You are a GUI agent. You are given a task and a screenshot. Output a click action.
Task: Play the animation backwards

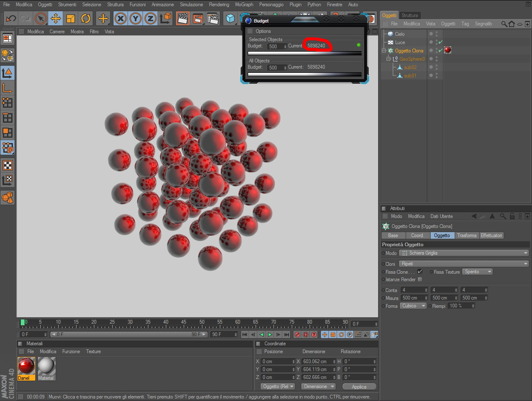point(261,334)
